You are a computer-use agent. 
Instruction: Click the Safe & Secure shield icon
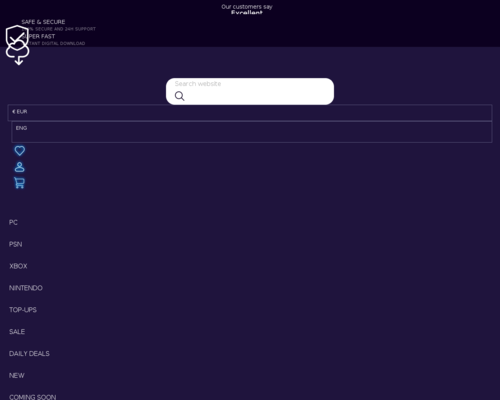(x=17, y=36)
